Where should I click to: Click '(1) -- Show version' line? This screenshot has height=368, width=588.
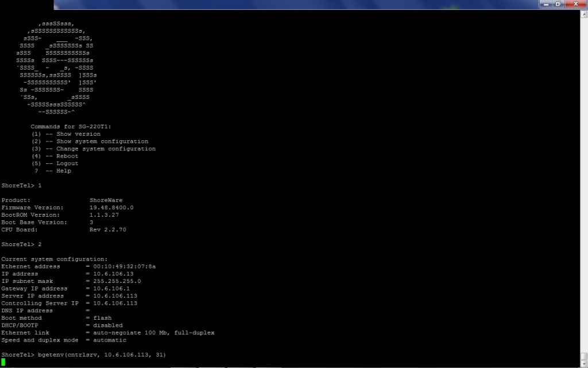[x=66, y=134]
